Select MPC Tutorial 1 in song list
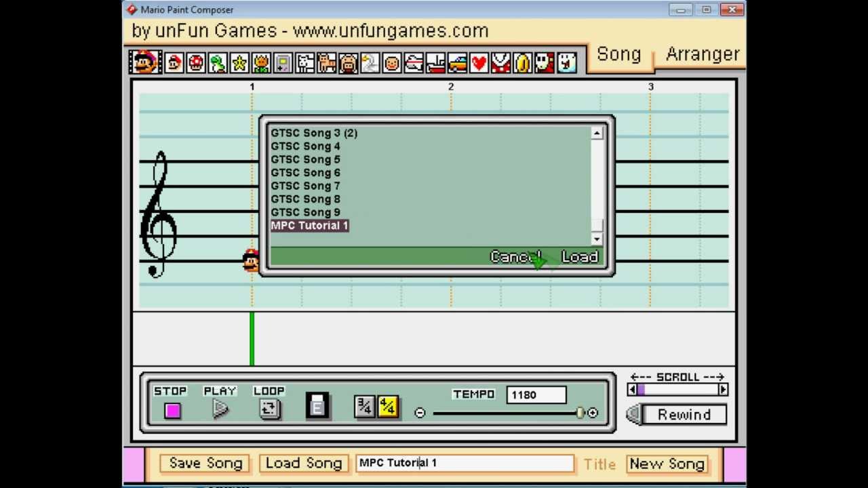The height and width of the screenshot is (488, 868). pos(310,226)
